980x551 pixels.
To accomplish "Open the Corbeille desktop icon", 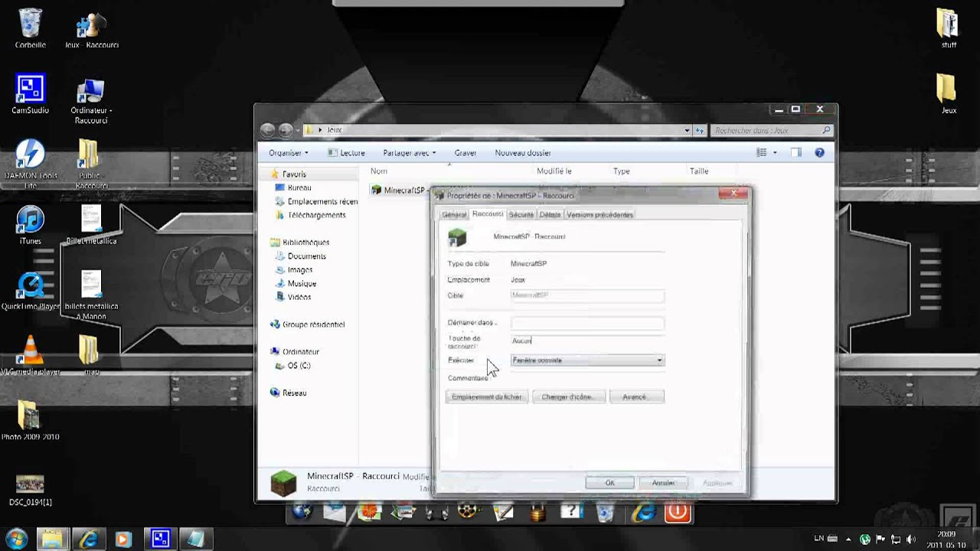I will click(x=30, y=28).
